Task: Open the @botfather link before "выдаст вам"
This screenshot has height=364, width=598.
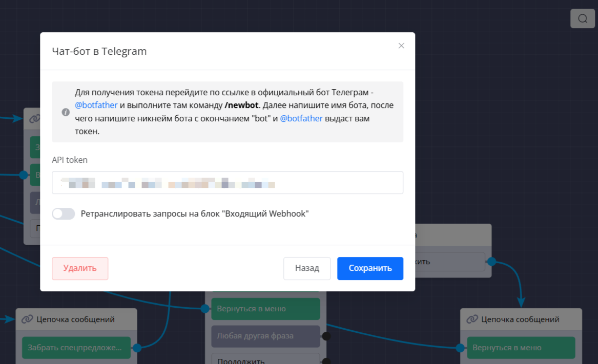Action: click(x=301, y=118)
